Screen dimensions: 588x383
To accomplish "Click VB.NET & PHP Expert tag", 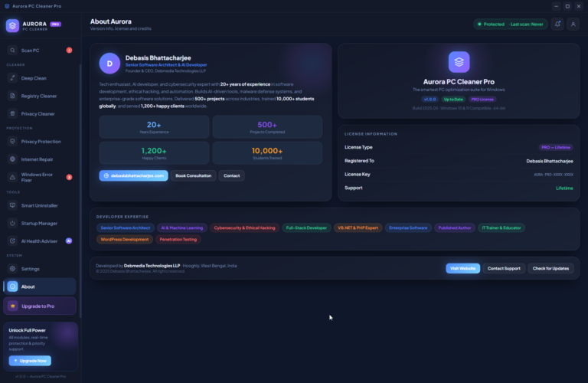I will click(x=358, y=228).
